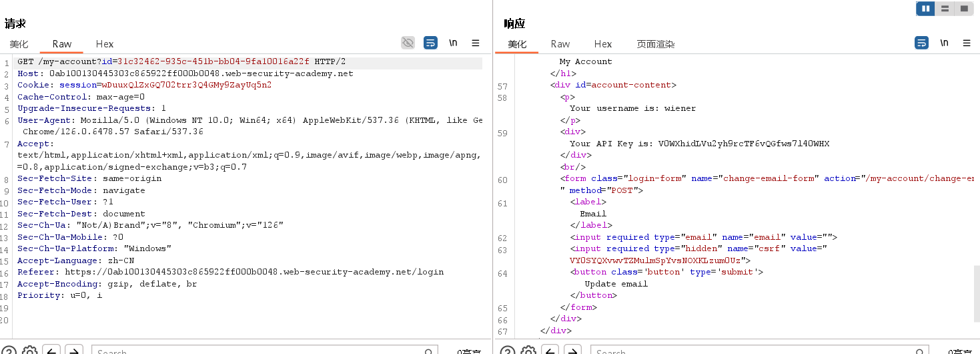
Task: Open response search settings gear
Action: pyautogui.click(x=528, y=351)
